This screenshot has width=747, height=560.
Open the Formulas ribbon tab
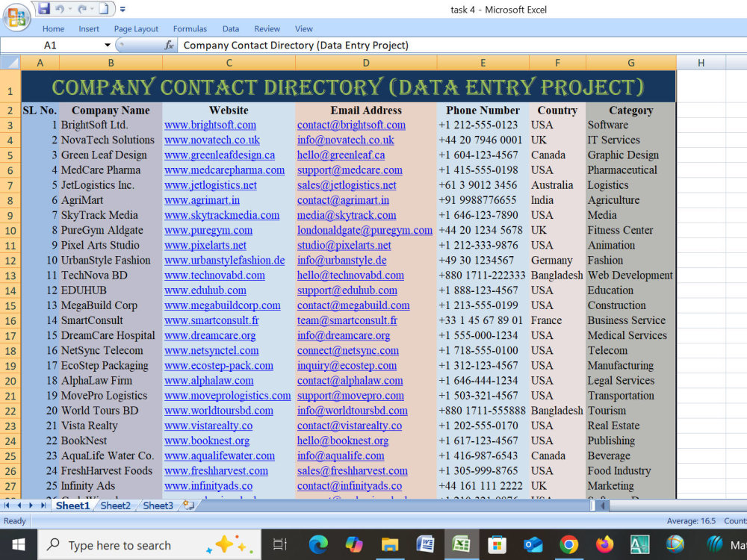coord(190,28)
